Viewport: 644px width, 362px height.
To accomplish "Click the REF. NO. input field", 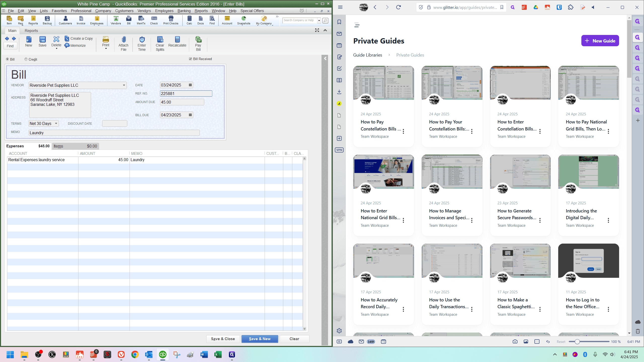I will click(x=186, y=94).
